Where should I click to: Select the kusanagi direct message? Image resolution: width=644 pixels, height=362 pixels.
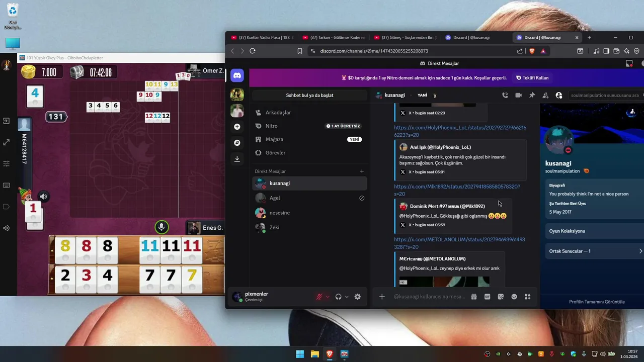point(309,183)
